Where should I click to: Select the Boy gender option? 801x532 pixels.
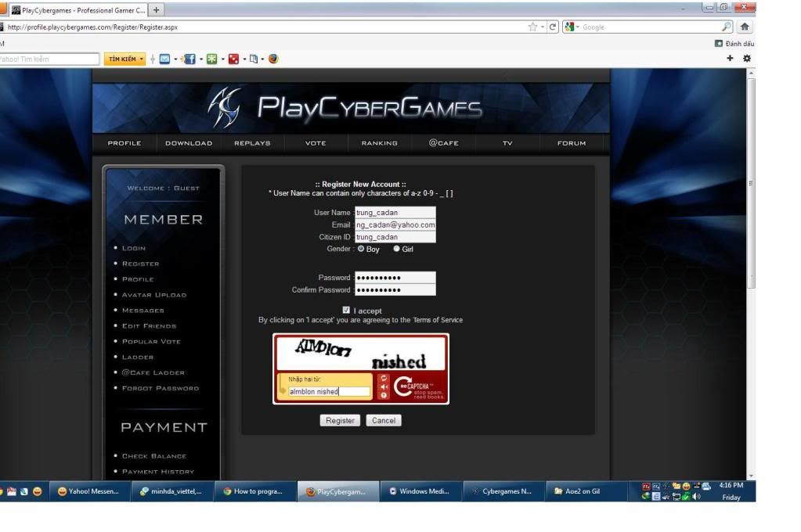point(361,249)
